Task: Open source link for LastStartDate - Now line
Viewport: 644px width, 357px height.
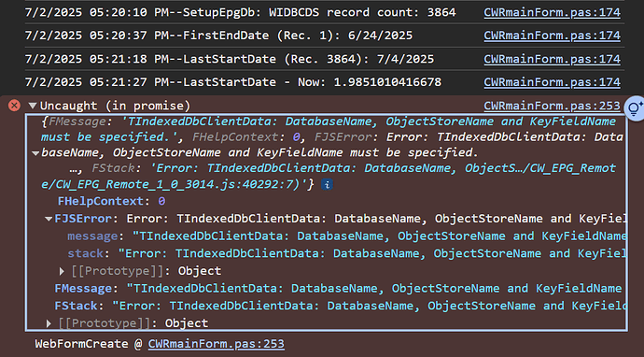Action: pos(552,82)
